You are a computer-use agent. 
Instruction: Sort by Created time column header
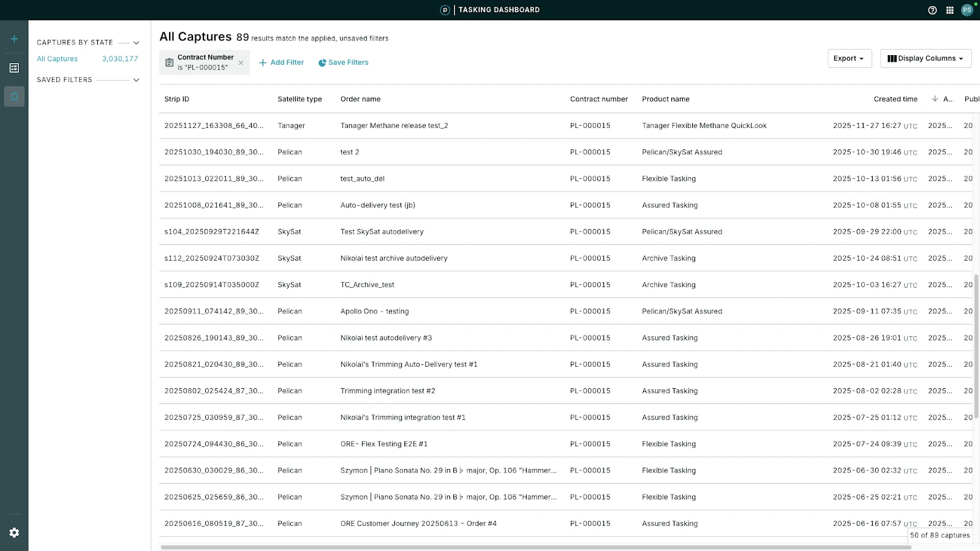[895, 99]
